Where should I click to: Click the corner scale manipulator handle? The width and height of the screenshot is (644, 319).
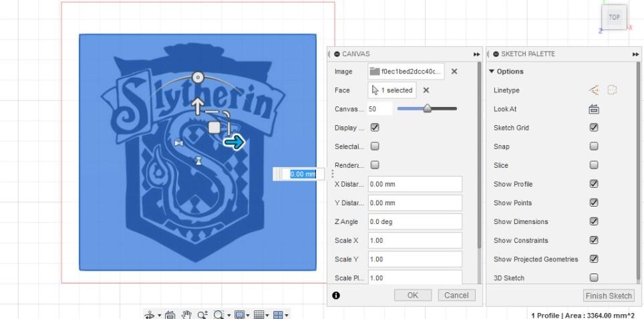pos(226,114)
